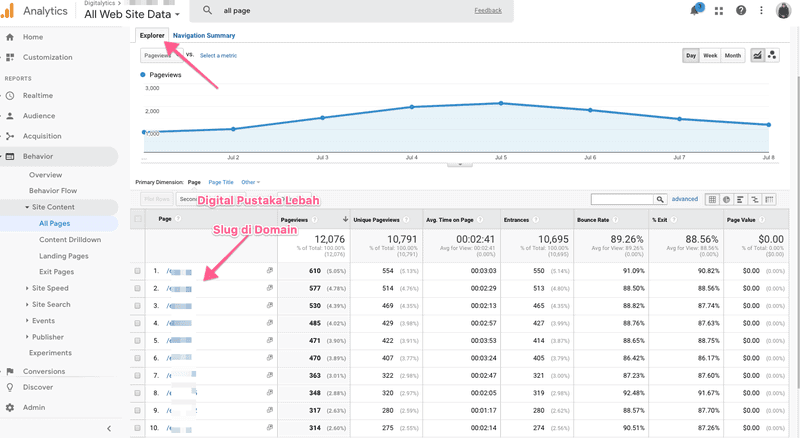This screenshot has height=438, width=800.
Task: Collapse the sidebar with the chevron
Action: [109, 428]
